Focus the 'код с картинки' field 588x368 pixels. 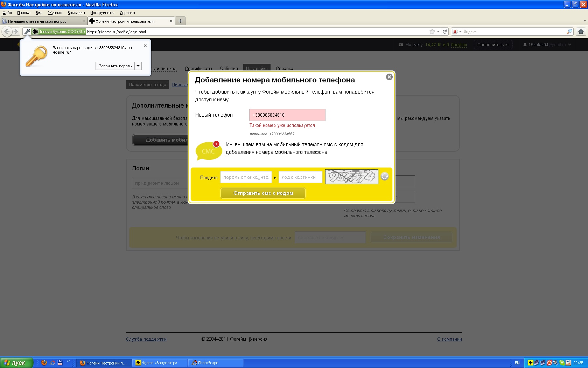(x=300, y=177)
